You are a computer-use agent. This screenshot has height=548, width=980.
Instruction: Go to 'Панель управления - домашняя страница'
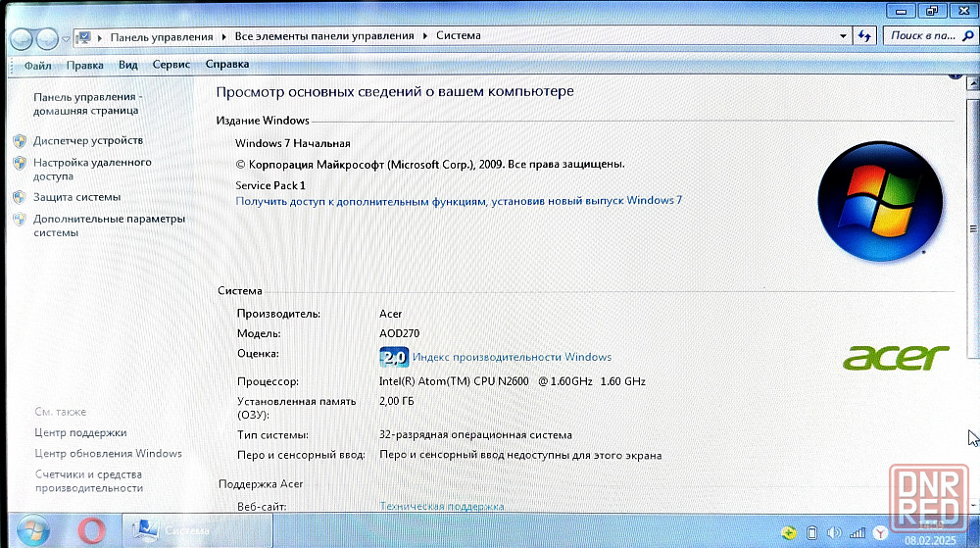87,104
